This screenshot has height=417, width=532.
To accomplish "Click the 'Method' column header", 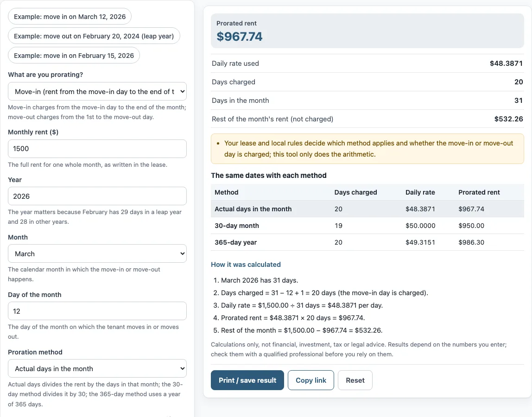I will tap(226, 192).
